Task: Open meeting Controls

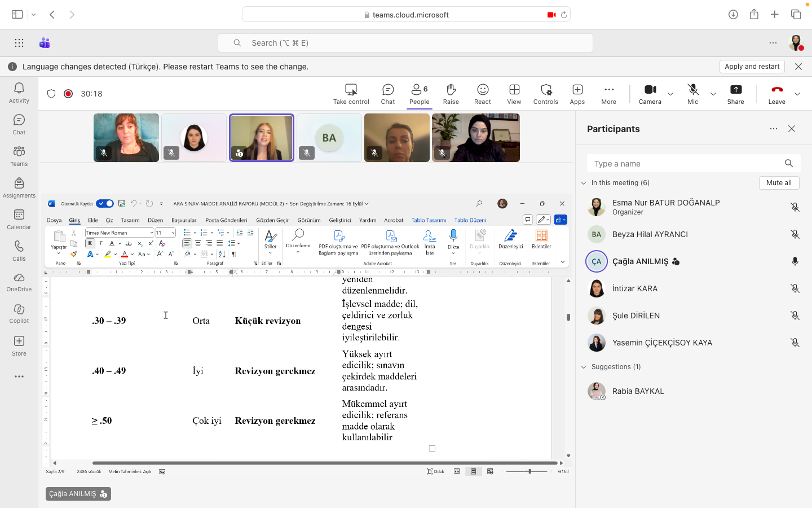Action: (x=546, y=94)
